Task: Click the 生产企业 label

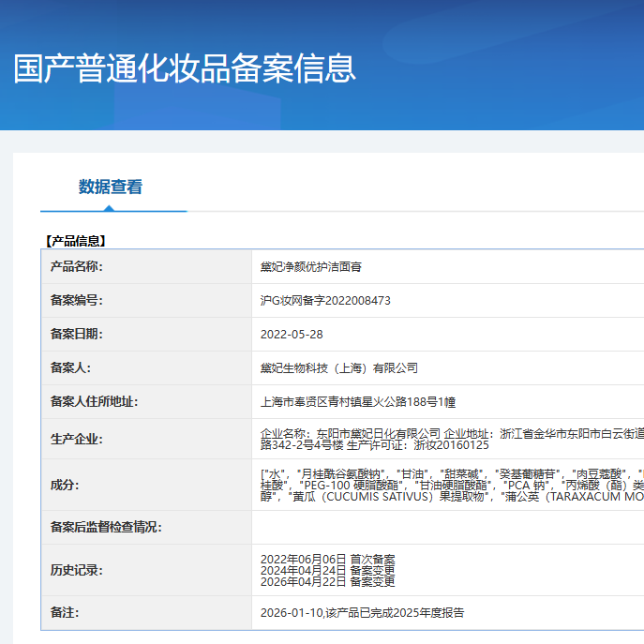Action: 76,439
